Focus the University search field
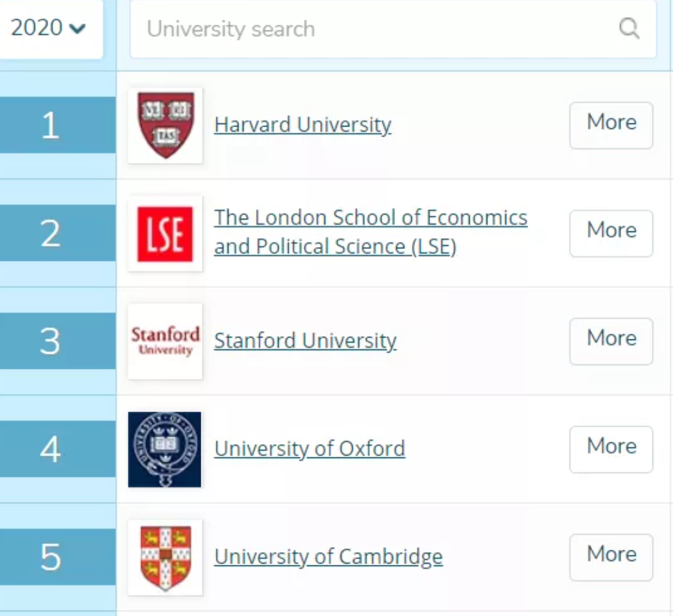 click(x=374, y=29)
